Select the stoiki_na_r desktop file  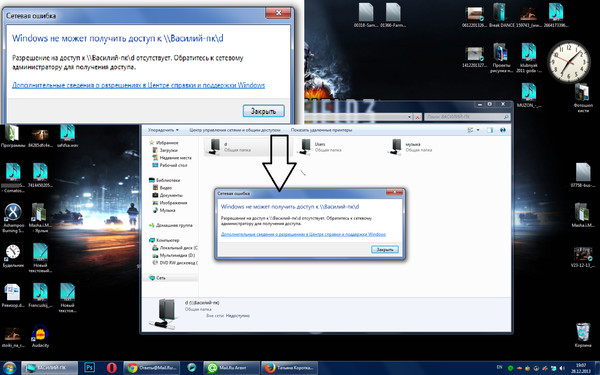pyautogui.click(x=13, y=336)
